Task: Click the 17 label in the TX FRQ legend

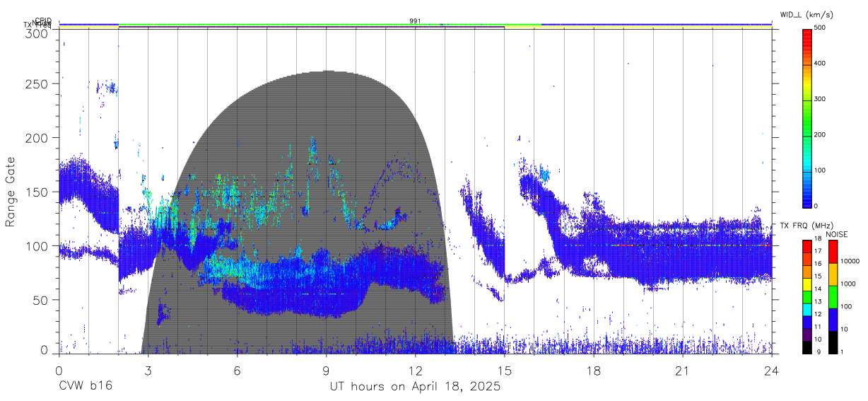Action: 818,251
